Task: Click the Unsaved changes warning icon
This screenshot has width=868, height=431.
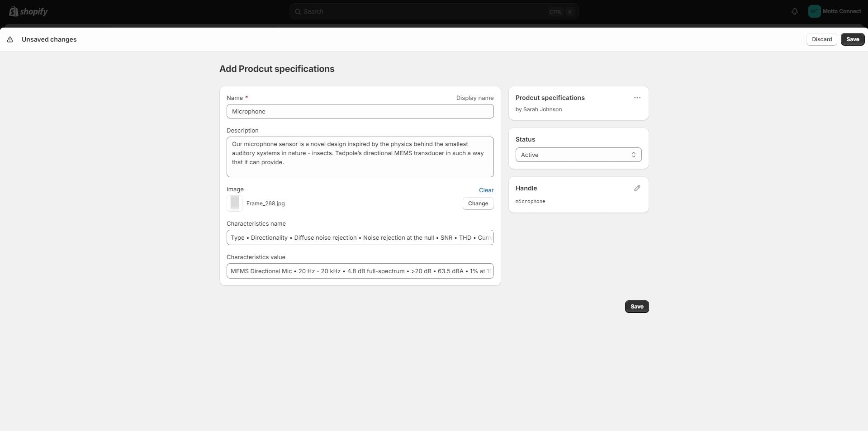Action: coord(10,39)
